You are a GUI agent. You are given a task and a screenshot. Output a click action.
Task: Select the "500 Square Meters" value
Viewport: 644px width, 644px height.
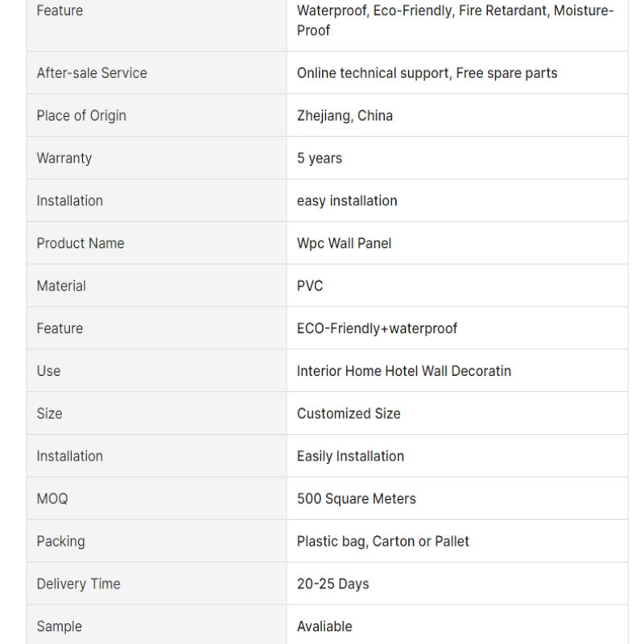click(357, 499)
